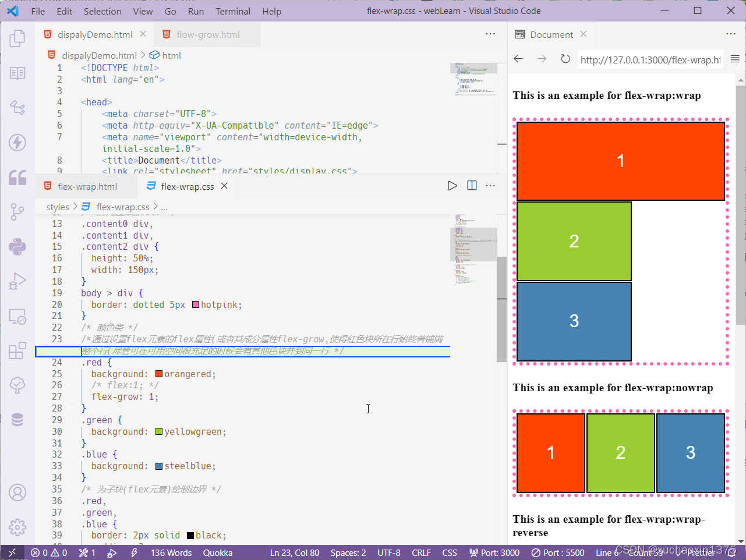The image size is (746, 560).
Task: Select the dispalyDemo.html tab
Action: pos(95,34)
